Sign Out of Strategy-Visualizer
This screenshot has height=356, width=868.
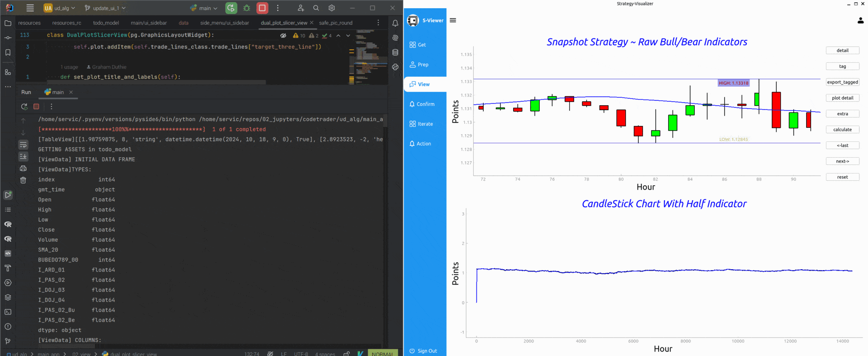pos(423,351)
